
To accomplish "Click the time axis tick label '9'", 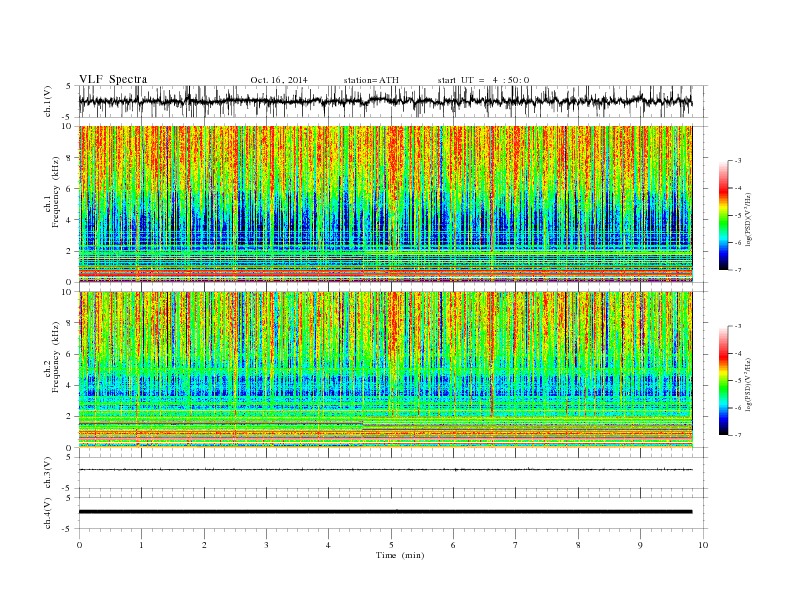I will tap(641, 545).
